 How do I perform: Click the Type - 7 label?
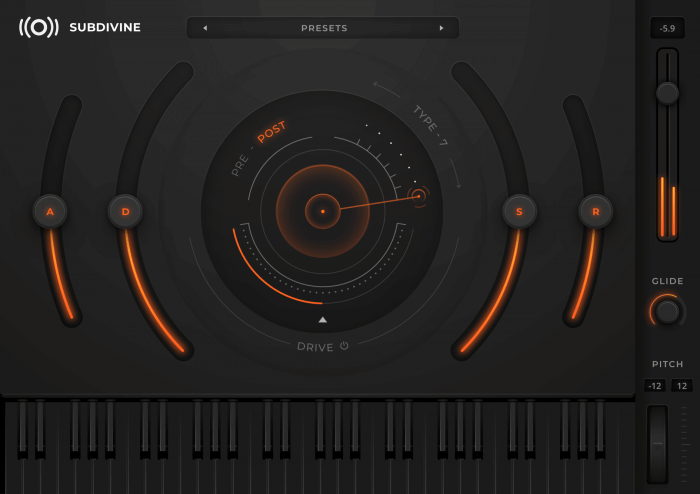430,126
